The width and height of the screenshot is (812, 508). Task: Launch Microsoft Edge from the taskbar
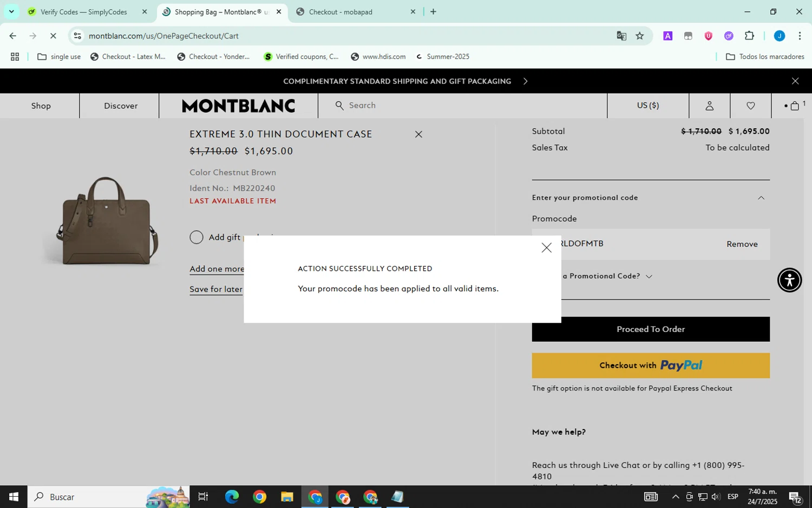point(232,497)
